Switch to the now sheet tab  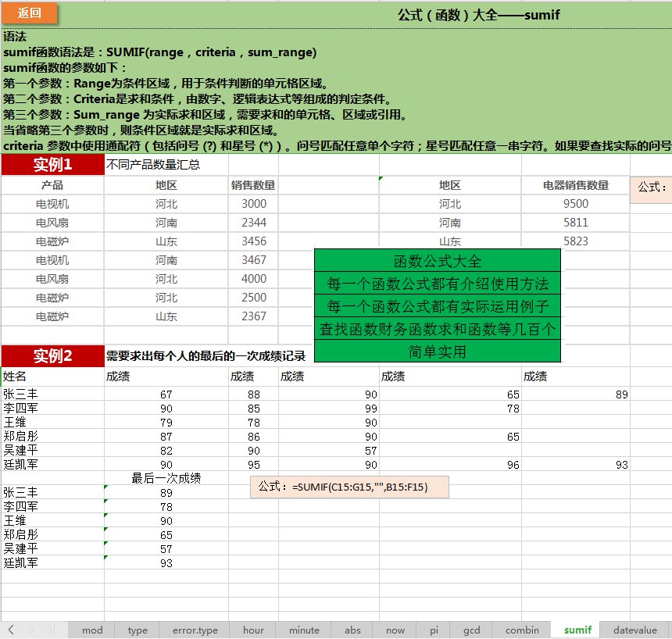point(395,630)
